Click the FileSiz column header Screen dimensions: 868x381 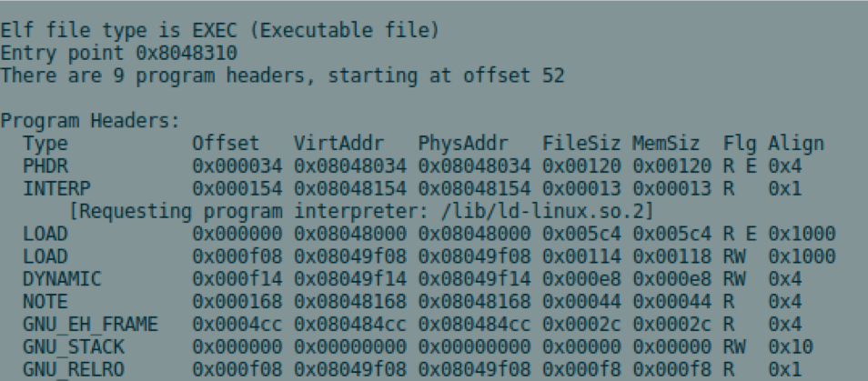click(x=581, y=144)
